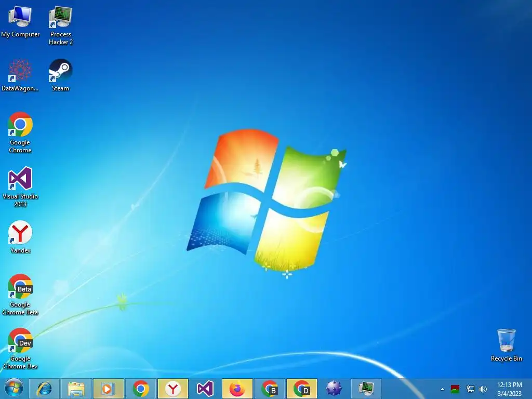Open the network status tray icon
The width and height of the screenshot is (532, 399).
470,389
